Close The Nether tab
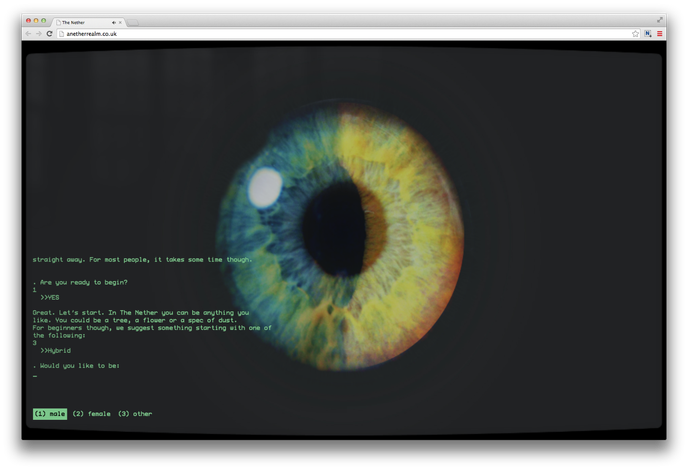Image resolution: width=688 pixels, height=470 pixels. point(120,21)
